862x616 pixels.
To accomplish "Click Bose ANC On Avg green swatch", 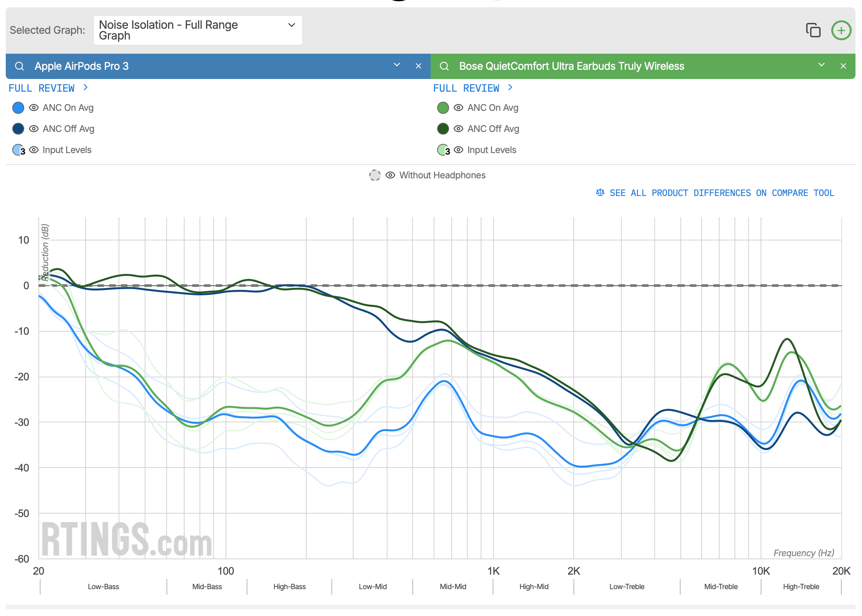I will 443,108.
